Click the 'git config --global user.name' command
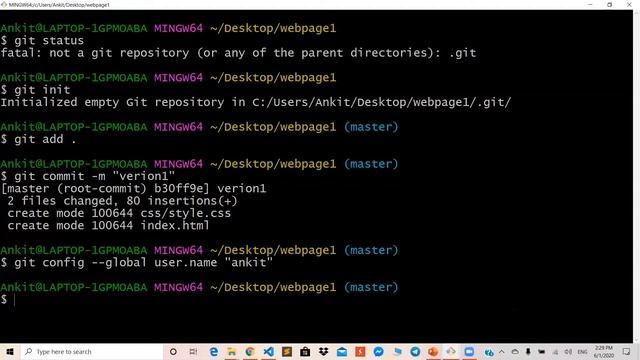This screenshot has height=360, width=640. [x=137, y=262]
